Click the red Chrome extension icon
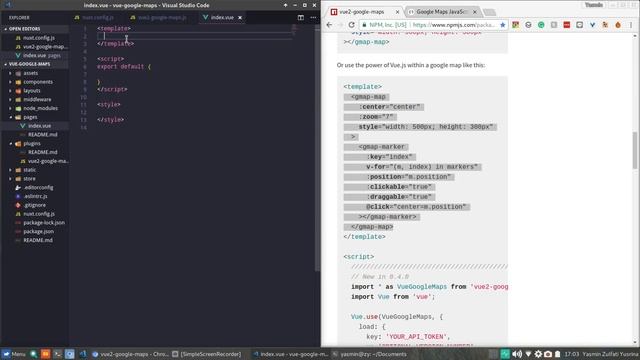The width and height of the screenshot is (640, 360). tap(567, 25)
